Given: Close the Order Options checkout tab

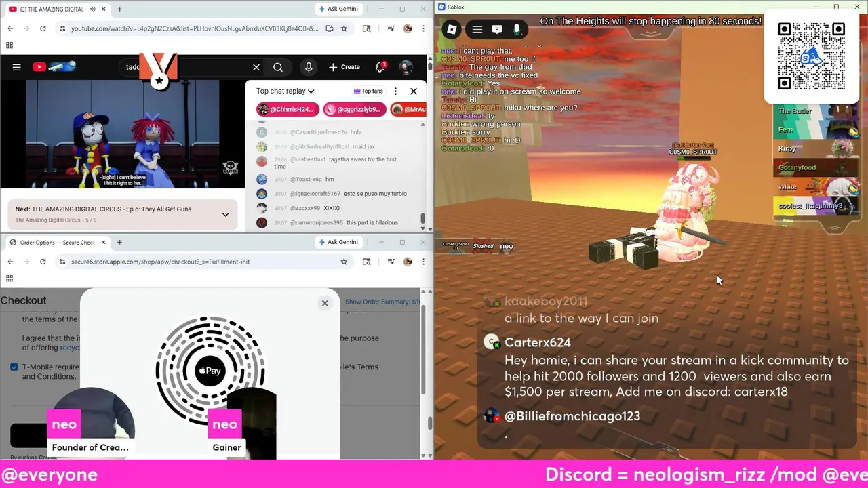Looking at the screenshot, I should 103,242.
